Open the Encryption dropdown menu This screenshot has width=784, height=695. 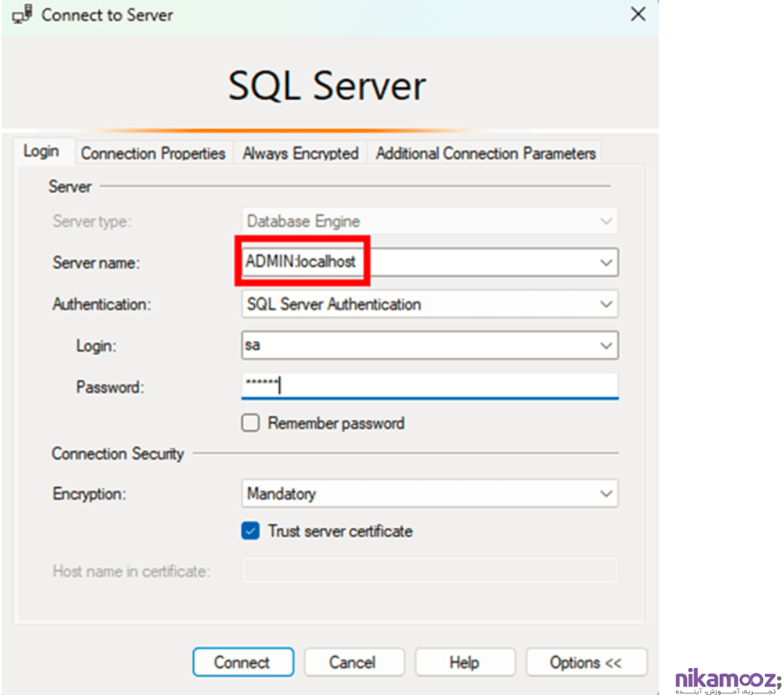pyautogui.click(x=606, y=494)
